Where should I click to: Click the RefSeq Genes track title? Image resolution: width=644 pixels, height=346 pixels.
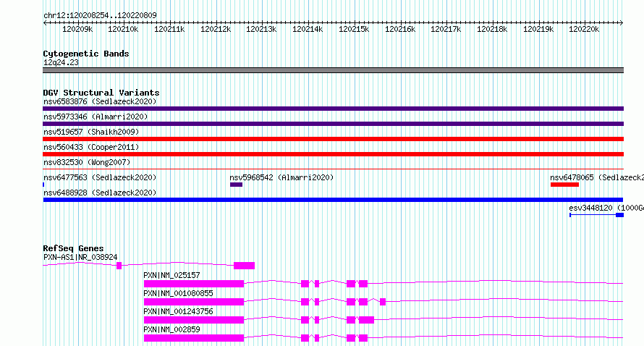(73, 248)
